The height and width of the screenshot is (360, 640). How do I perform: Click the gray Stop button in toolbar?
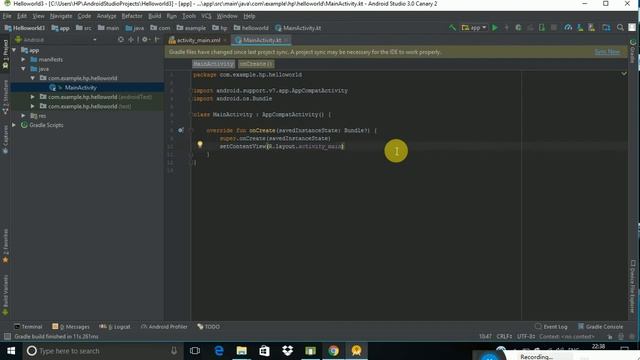coord(553,28)
